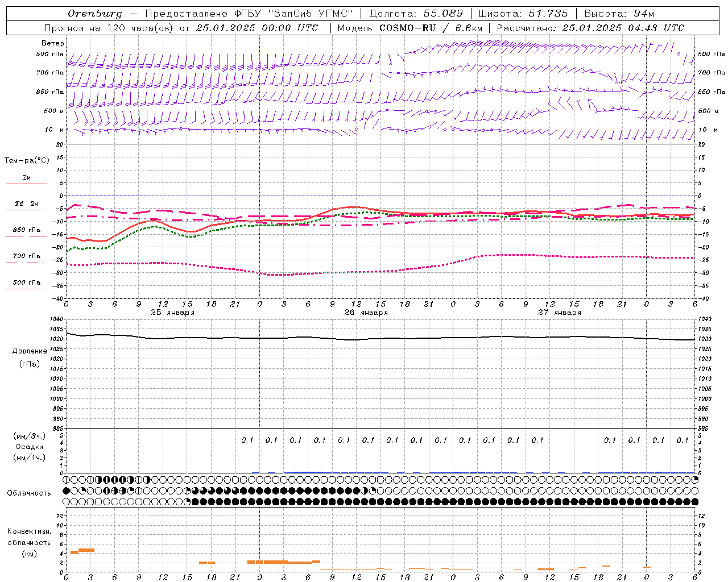Click the pink dotted 500 гПа temperature curve
Viewport: 728px width, 582px height.
click(381, 272)
